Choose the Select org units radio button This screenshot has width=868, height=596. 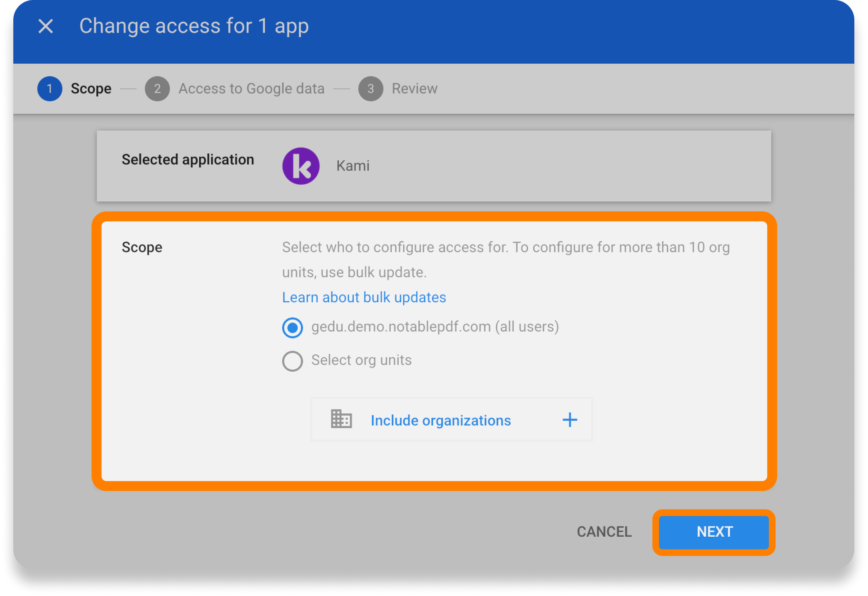(x=293, y=361)
